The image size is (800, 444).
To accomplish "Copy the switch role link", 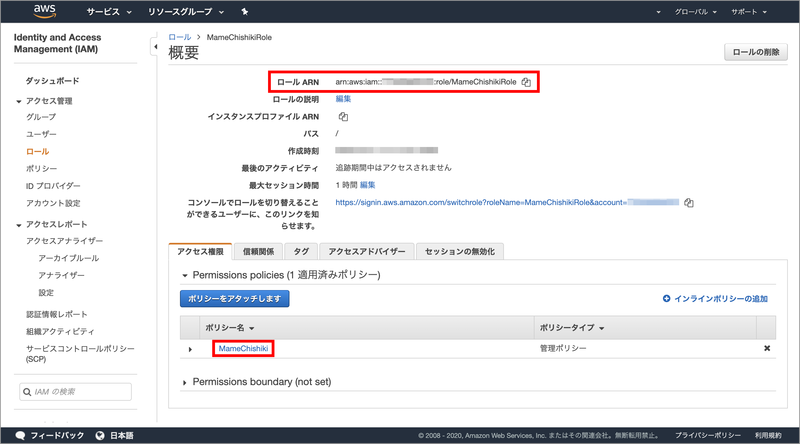I will [x=689, y=203].
